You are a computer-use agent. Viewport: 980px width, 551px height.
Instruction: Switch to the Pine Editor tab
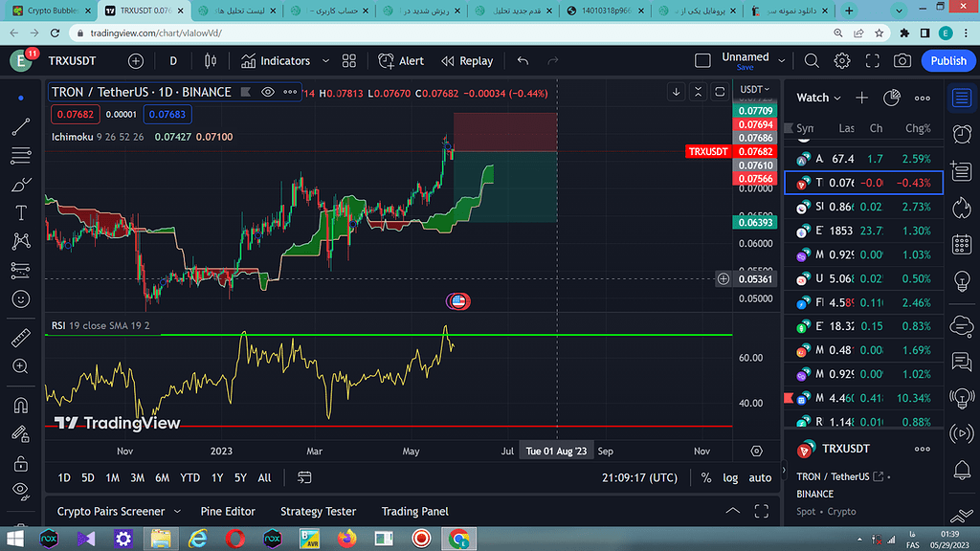tap(227, 512)
